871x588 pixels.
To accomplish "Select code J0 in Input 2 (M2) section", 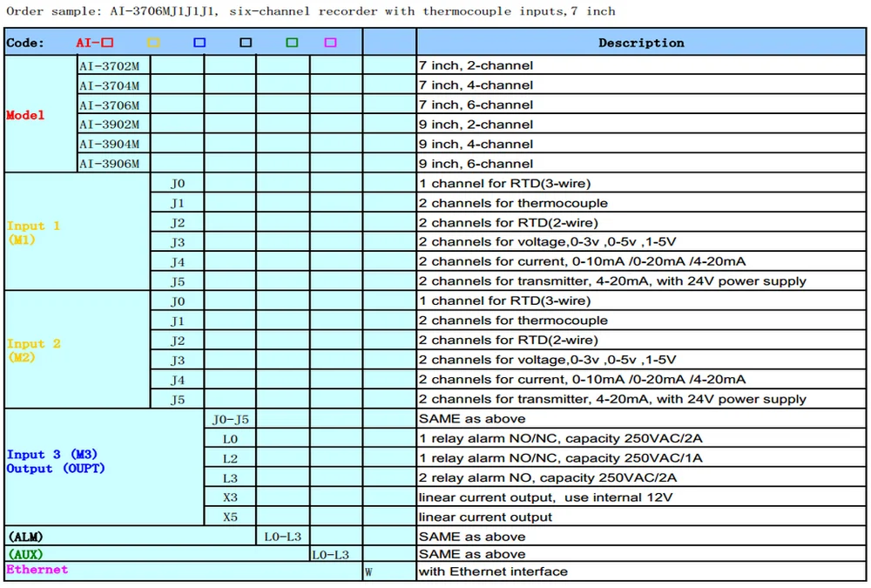I will click(x=177, y=301).
